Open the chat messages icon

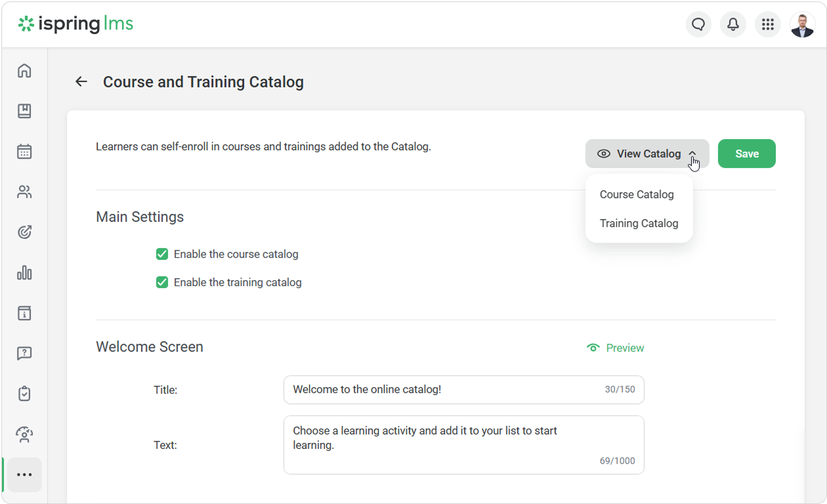(x=698, y=25)
